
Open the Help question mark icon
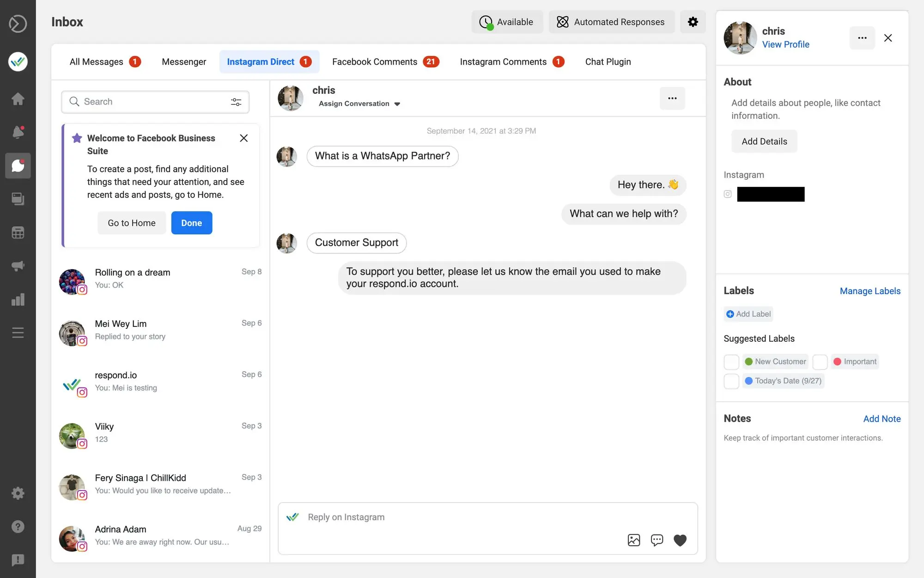coord(18,527)
